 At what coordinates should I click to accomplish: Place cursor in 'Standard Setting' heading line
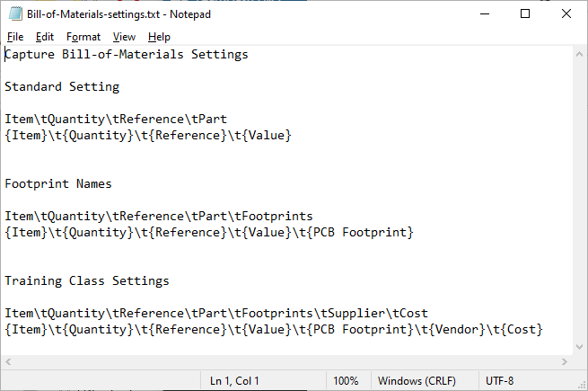tap(62, 87)
